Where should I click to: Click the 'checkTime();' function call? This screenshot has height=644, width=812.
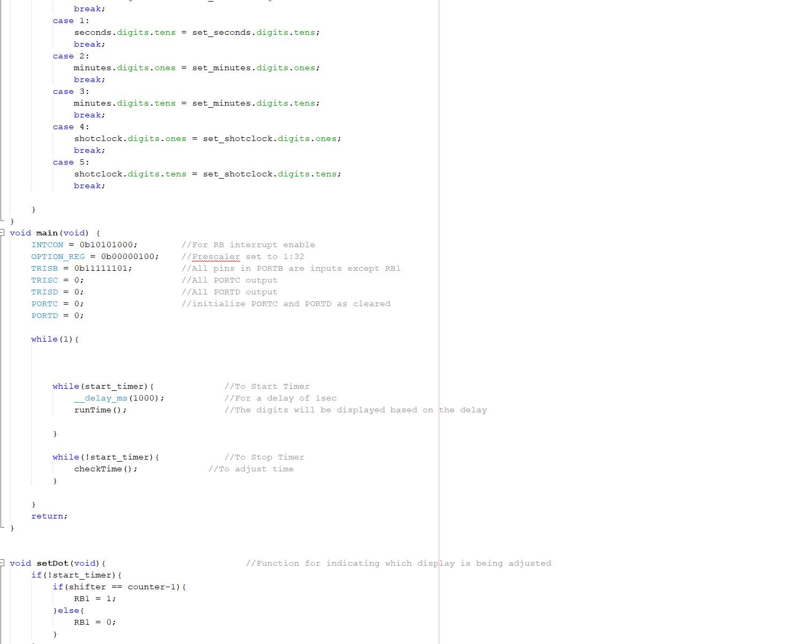106,469
